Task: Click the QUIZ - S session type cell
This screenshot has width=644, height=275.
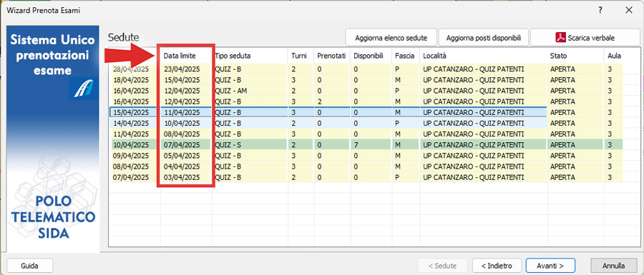Action: [x=250, y=145]
